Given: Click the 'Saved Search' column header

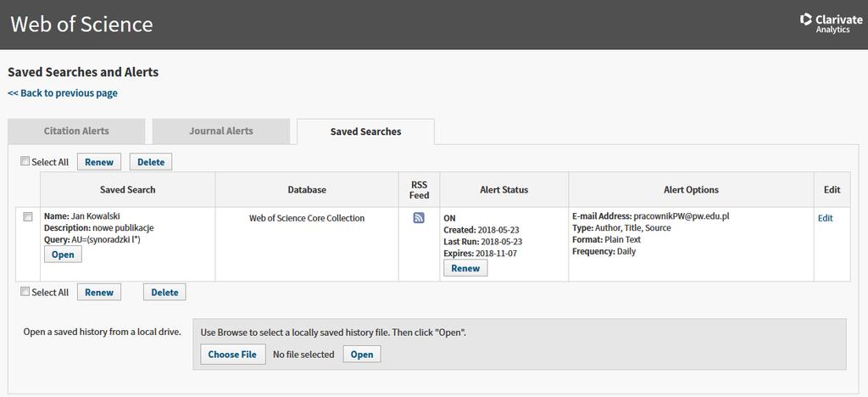Looking at the screenshot, I should tap(127, 189).
